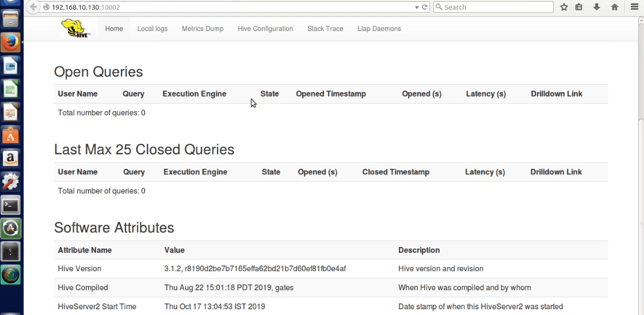644x315 pixels.
Task: Open Terminal from the Ubuntu dock
Action: [x=11, y=204]
